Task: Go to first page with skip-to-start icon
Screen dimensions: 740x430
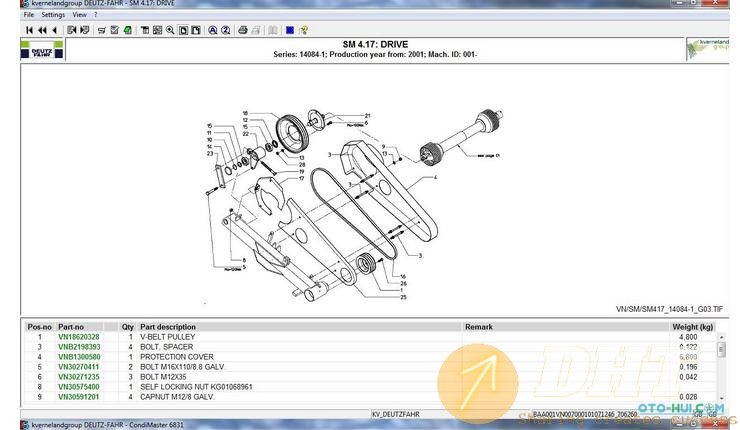Action: (x=29, y=30)
